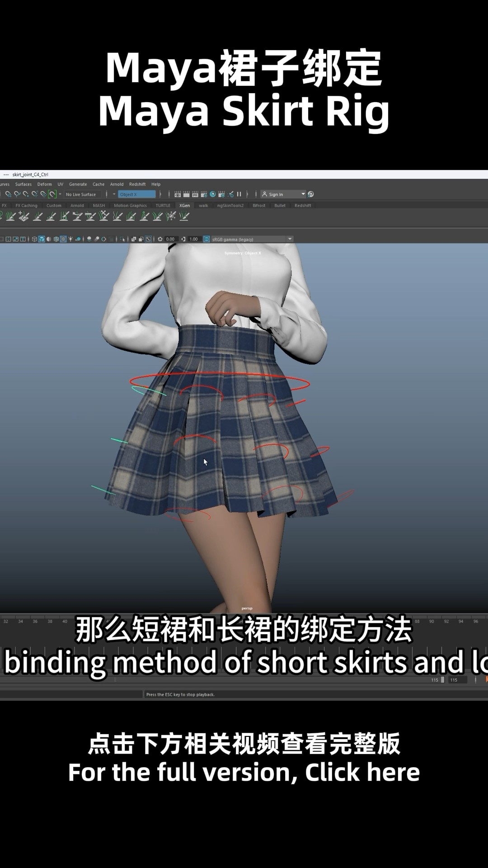
Task: Open the Hypershade round blue icon
Action: pyautogui.click(x=213, y=194)
